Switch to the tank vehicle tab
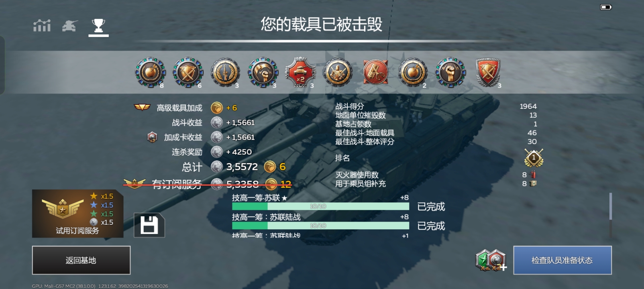644x289 pixels. point(70,26)
